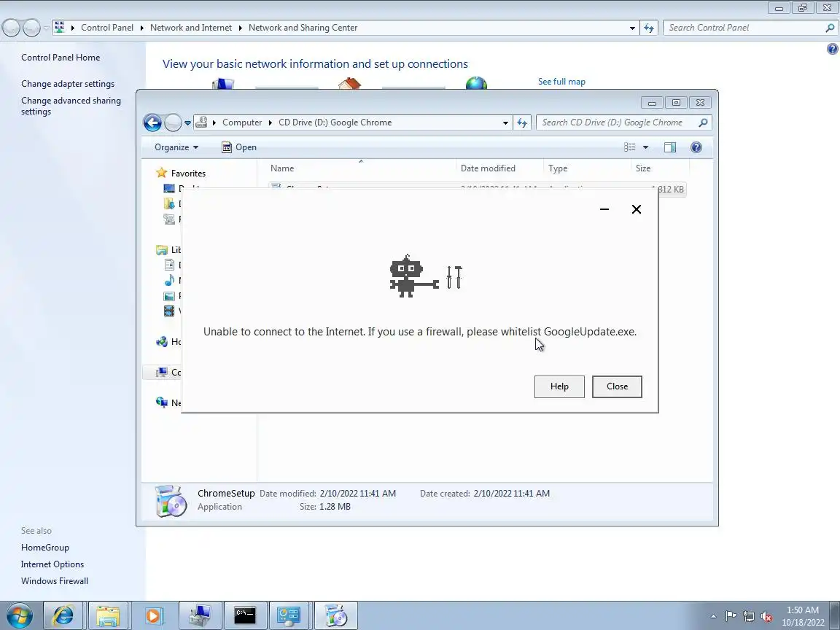
Task: Select Network and Internet breadcrumb in Control Panel
Action: click(191, 28)
